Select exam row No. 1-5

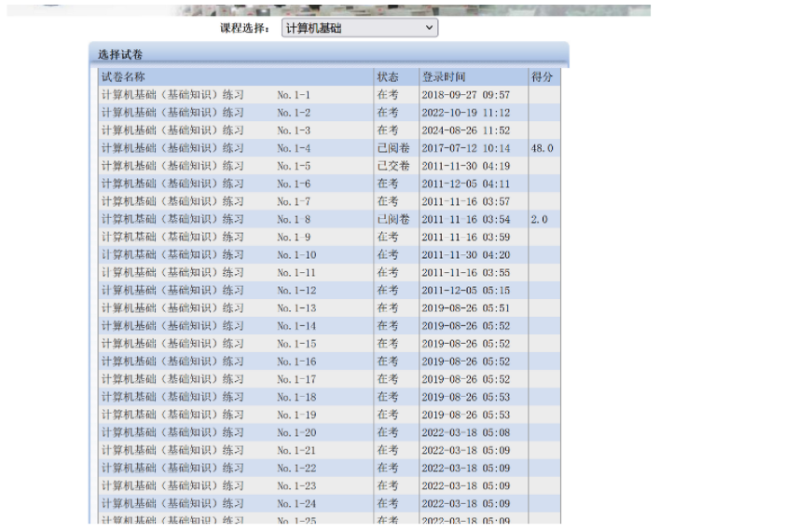pos(329,166)
